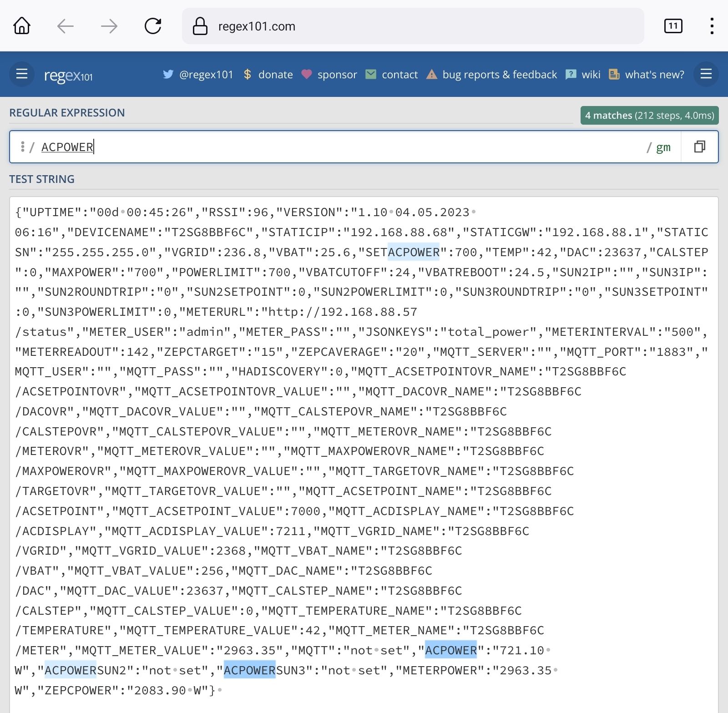Click the regex101 logo
The width and height of the screenshot is (728, 713).
pos(68,75)
